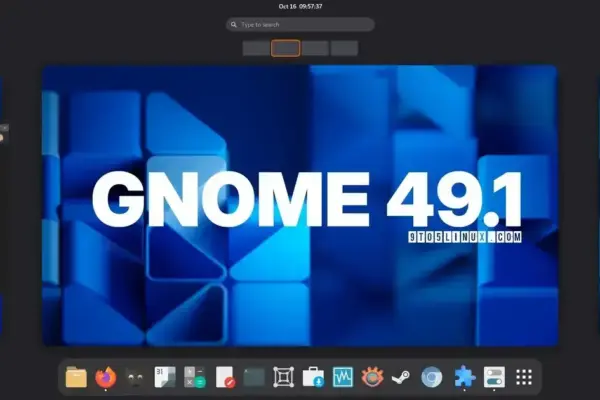The width and height of the screenshot is (600, 400).
Task: Click the search magnifier icon
Action: pos(234,24)
